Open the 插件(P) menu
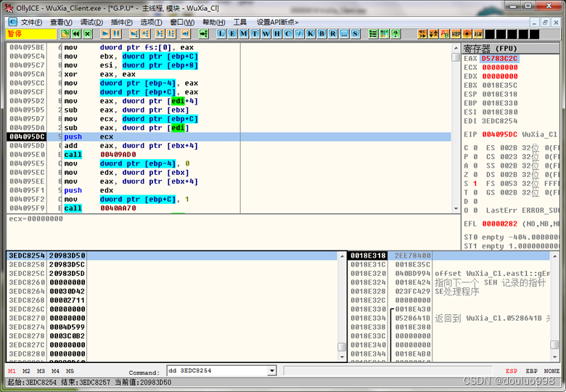The height and width of the screenshot is (392, 566). pyautogui.click(x=122, y=23)
